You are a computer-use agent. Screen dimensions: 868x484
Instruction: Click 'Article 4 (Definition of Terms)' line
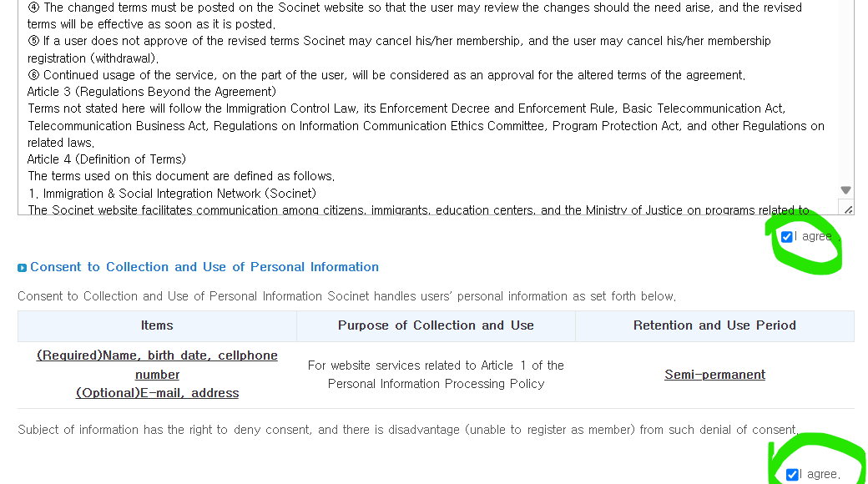[x=107, y=159]
